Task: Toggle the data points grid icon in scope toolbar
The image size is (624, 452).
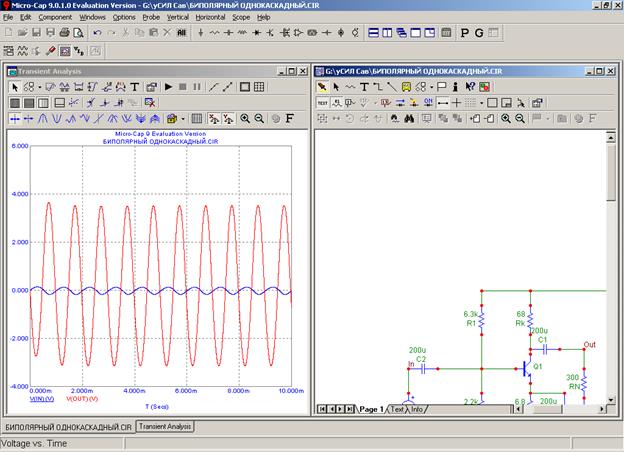Action: tap(197, 119)
